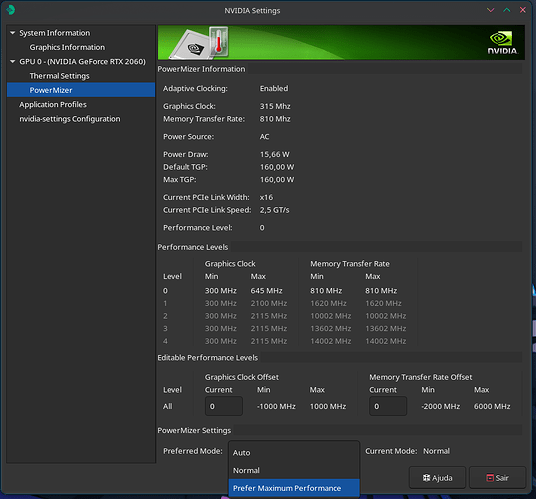Viewport: 536px width, 499px height.
Task: Collapse the System Information tree node
Action: [13, 33]
